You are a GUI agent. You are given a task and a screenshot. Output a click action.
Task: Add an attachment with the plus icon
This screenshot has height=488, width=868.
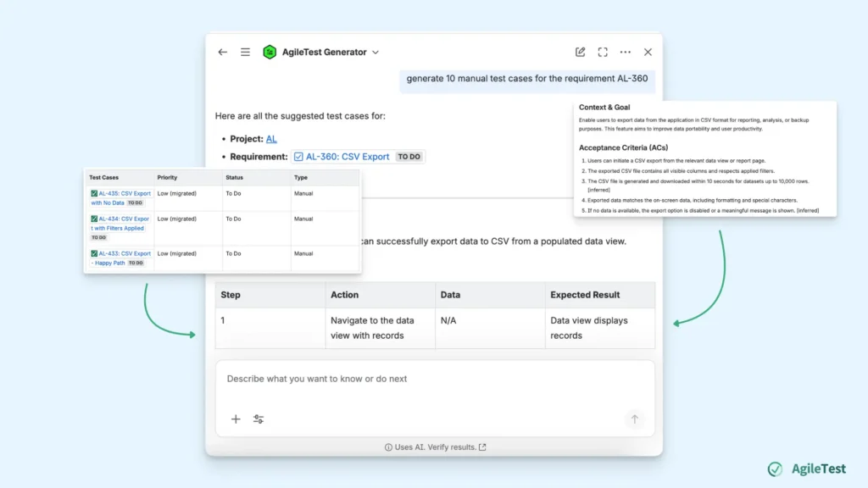(x=236, y=419)
